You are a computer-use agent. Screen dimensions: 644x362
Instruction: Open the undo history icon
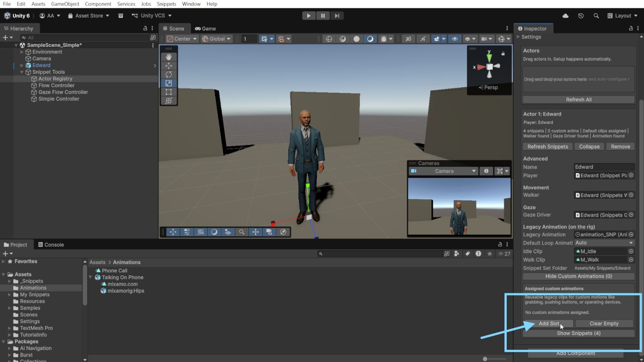point(581,16)
